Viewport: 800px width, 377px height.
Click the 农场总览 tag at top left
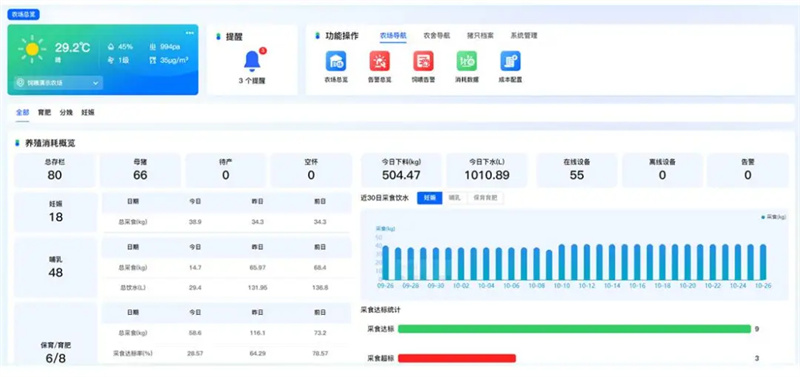[23, 15]
